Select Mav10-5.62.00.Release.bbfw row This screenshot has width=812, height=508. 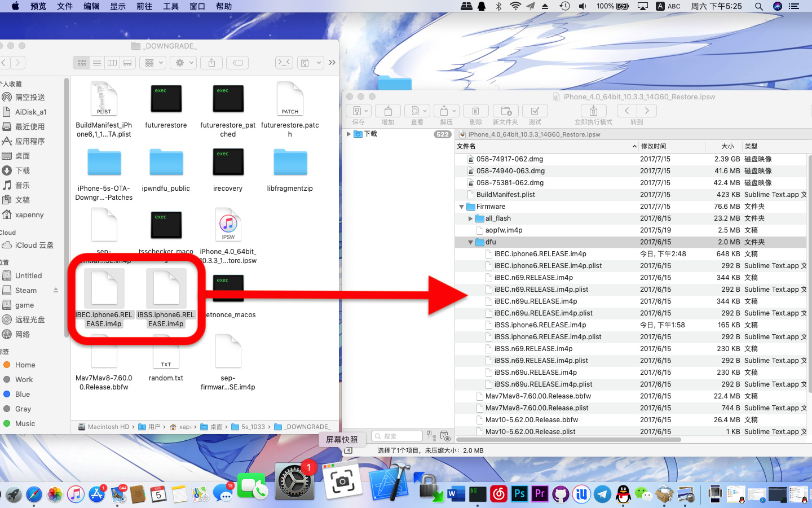tap(631, 420)
